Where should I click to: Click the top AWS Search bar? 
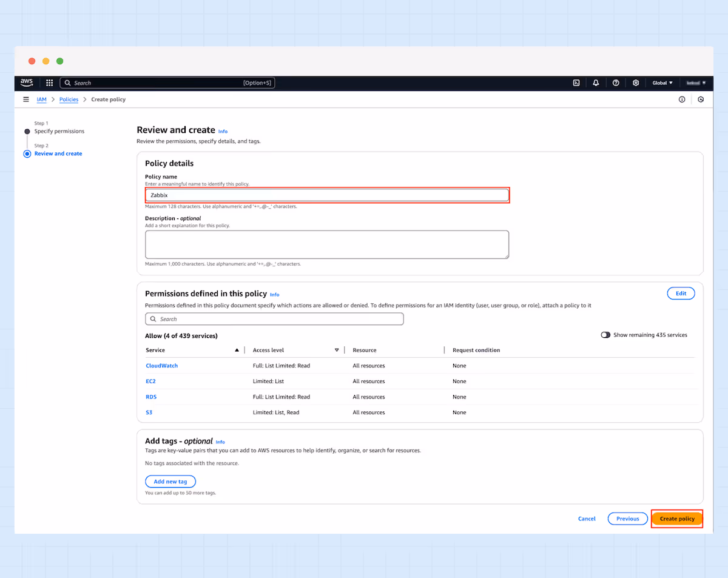(167, 83)
